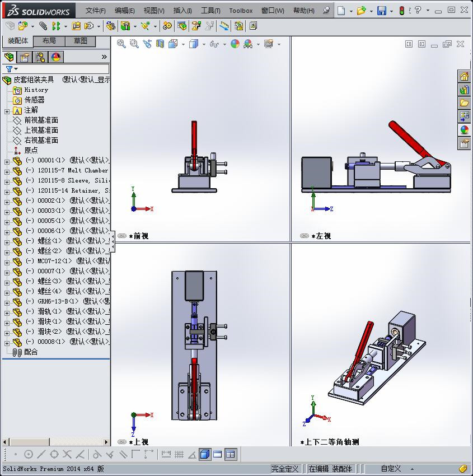Select the Move Component tool
The width and height of the screenshot is (473, 476).
point(89,26)
